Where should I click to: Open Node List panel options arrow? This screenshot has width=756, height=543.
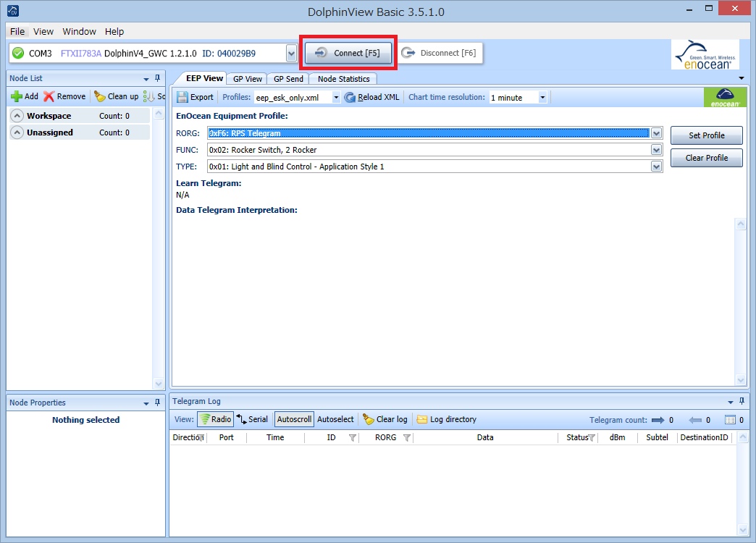pos(146,79)
